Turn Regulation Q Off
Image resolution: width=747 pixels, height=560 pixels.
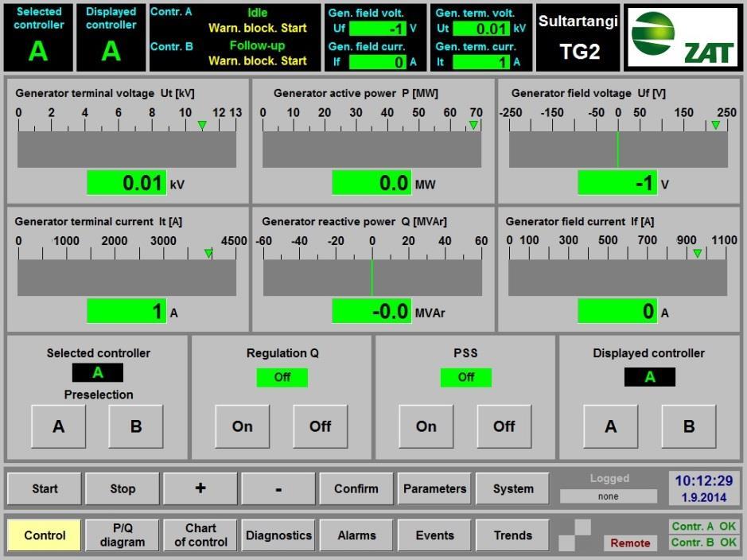tap(320, 426)
